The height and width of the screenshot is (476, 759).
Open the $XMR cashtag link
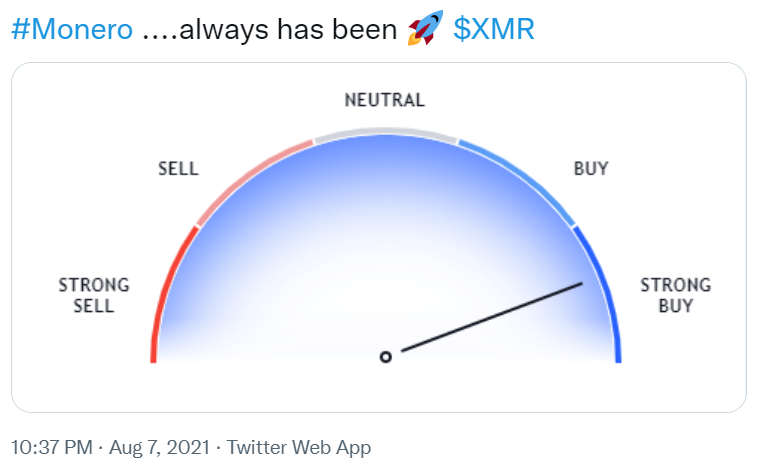(493, 30)
